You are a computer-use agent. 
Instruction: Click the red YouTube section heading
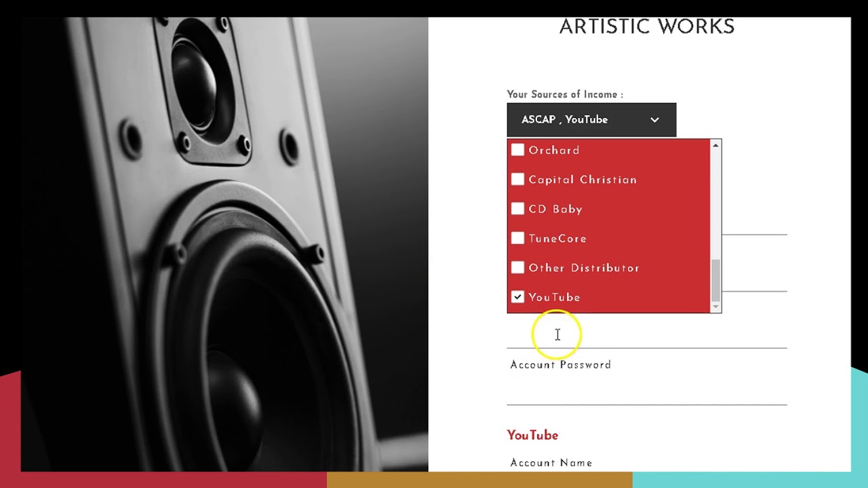tap(532, 435)
